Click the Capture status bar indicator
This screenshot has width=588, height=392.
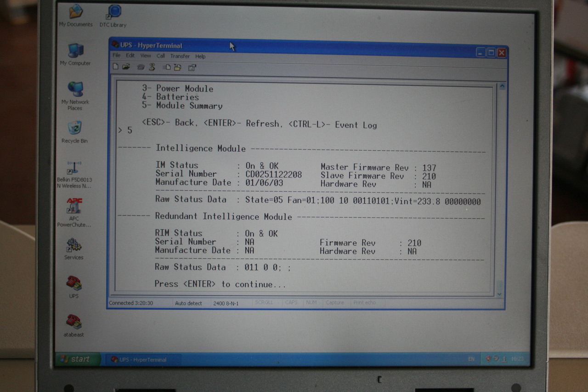(334, 302)
